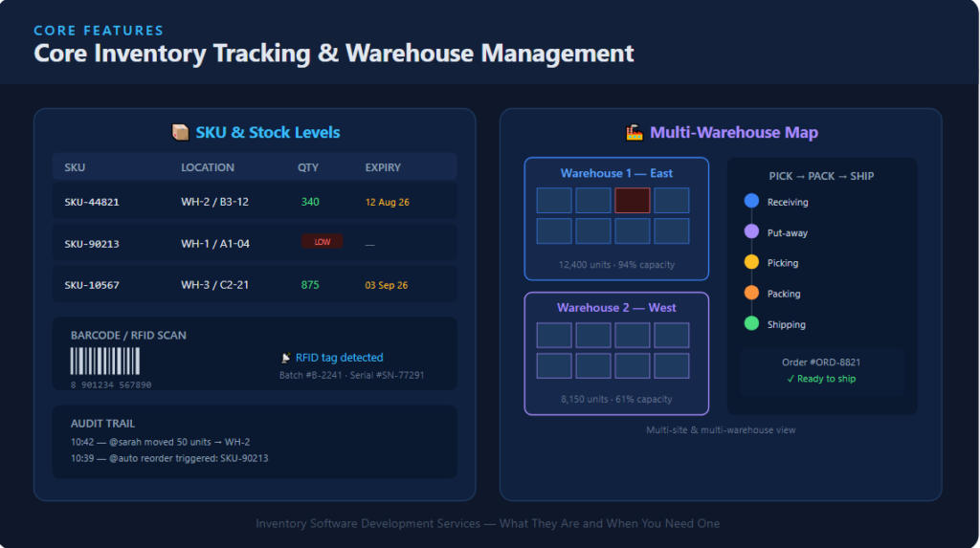Select the green Shipping step dot
Screen dimensions: 980x548
click(751, 323)
